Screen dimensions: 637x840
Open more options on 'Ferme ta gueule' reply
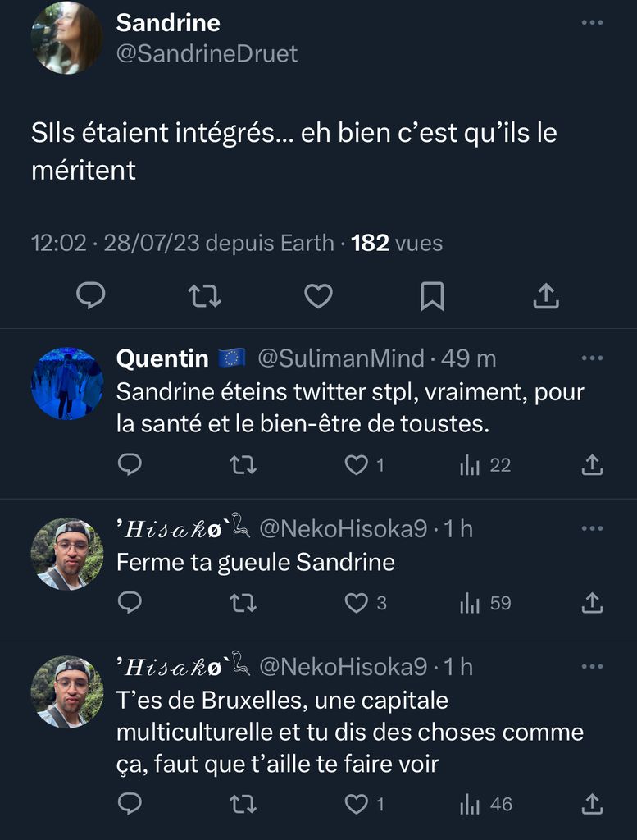coord(592,529)
